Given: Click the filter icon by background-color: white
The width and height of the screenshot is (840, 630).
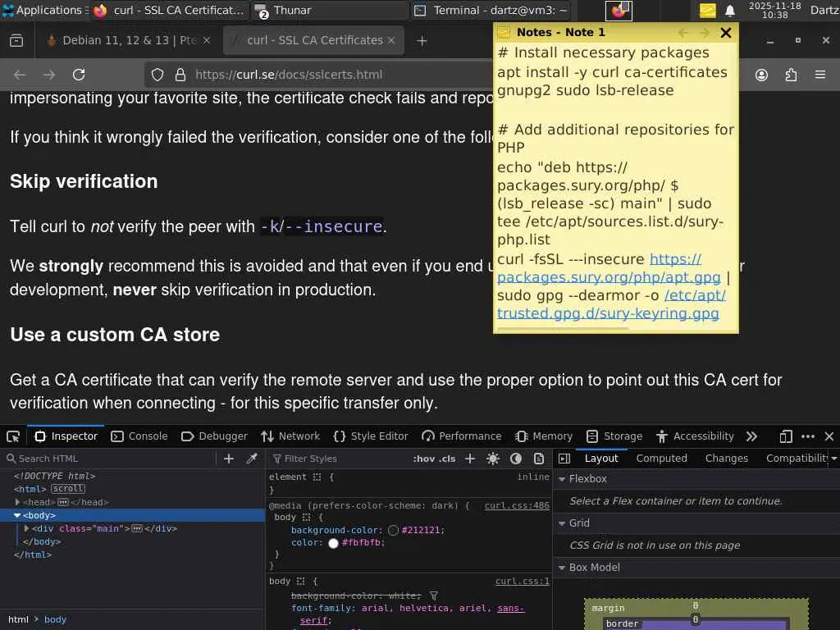Looking at the screenshot, I should click(434, 596).
